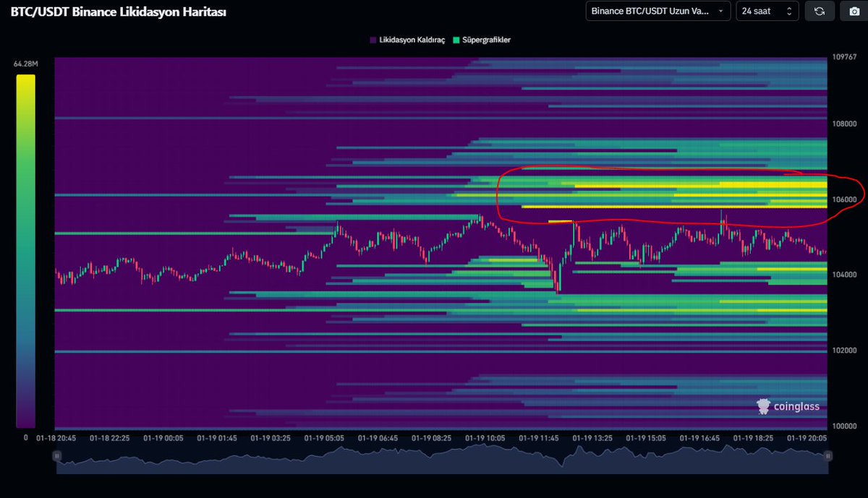868x498 pixels.
Task: Click the 01-18 22:25 time label
Action: coord(109,438)
